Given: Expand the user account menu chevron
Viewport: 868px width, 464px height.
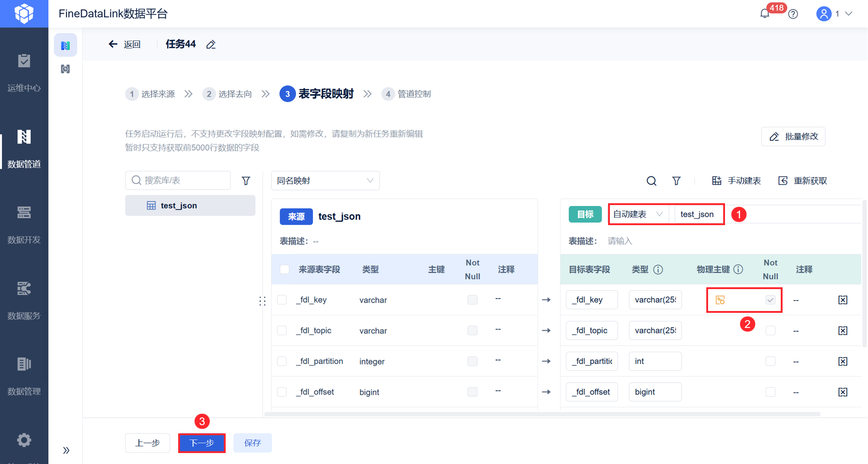Looking at the screenshot, I should [x=849, y=14].
